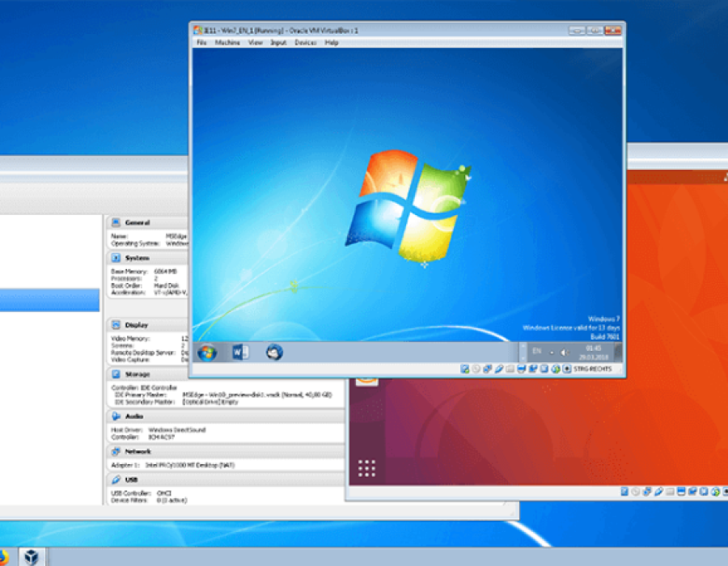Open the View menu in Win7 VM window

[256, 43]
